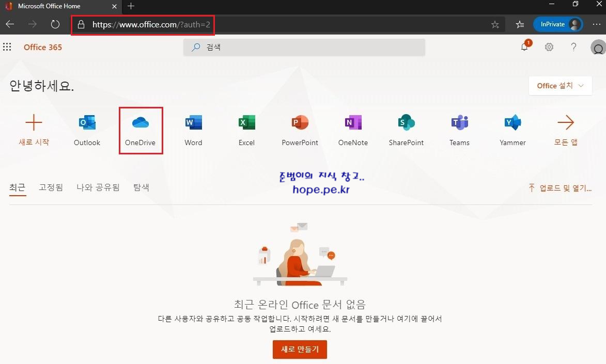This screenshot has height=364, width=606.
Task: Open the app launcher grid
Action: (x=7, y=47)
